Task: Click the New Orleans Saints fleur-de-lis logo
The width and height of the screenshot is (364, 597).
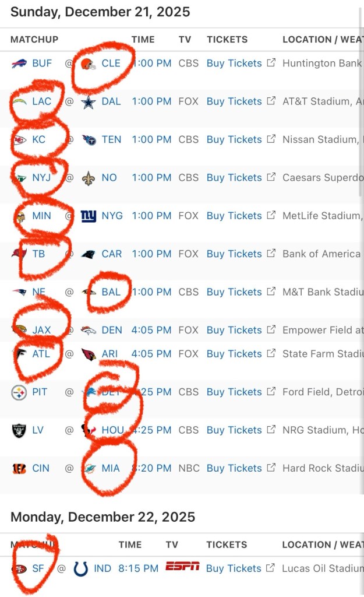Action: point(89,178)
